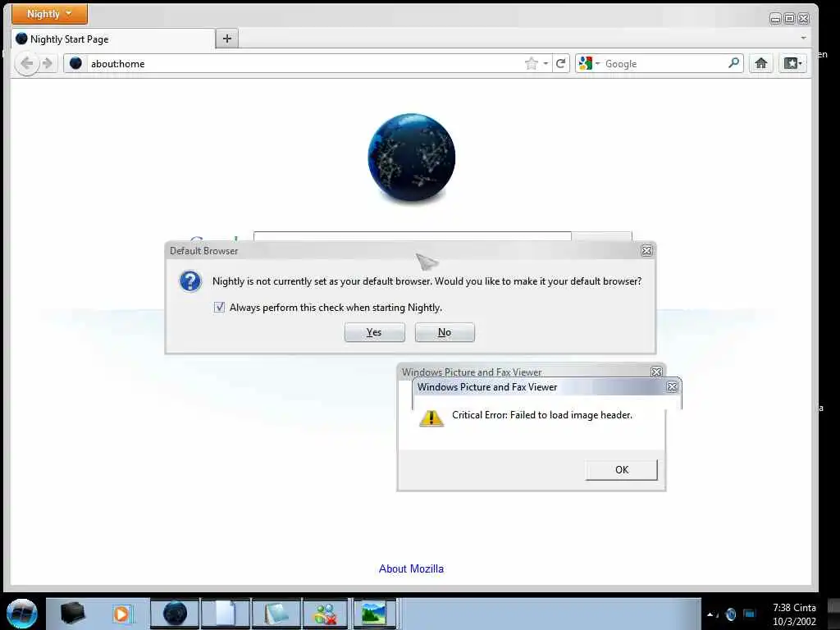Click the question mark icon in dialog
This screenshot has width=840, height=630.
click(x=190, y=281)
